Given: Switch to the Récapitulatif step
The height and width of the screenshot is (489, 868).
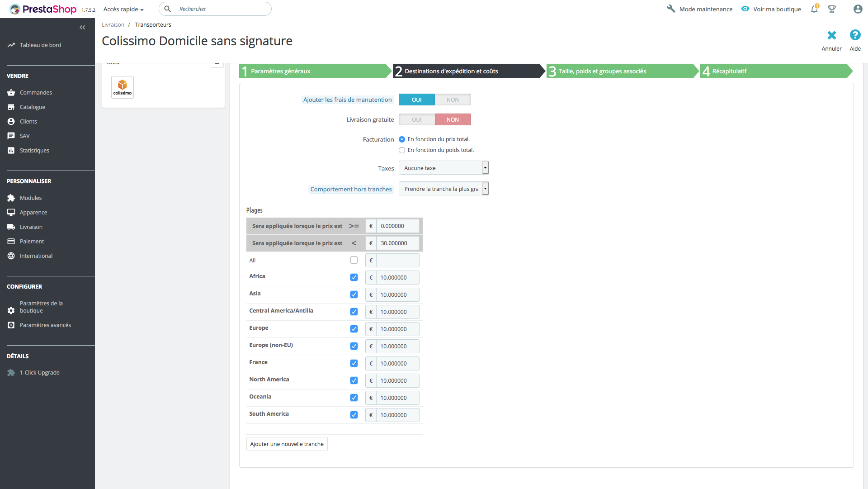Looking at the screenshot, I should (x=776, y=71).
